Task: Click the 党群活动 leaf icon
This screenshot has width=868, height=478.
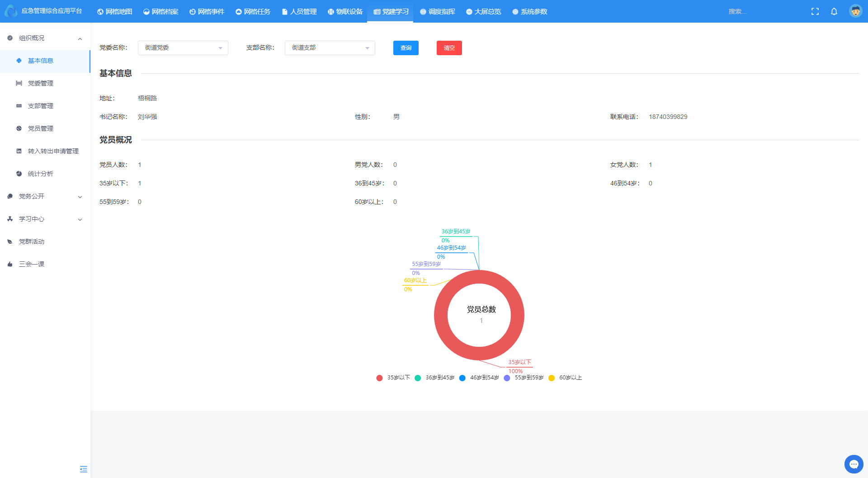Action: click(10, 241)
